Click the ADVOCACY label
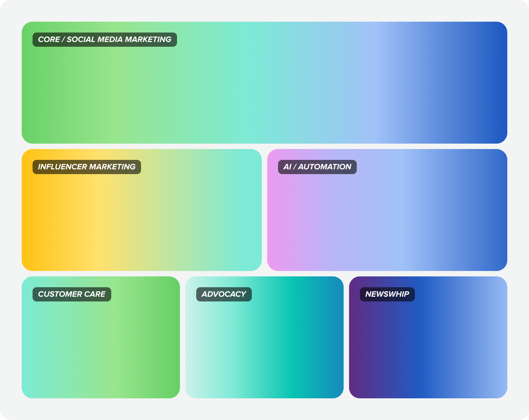Image resolution: width=529 pixels, height=420 pixels. 224,294
